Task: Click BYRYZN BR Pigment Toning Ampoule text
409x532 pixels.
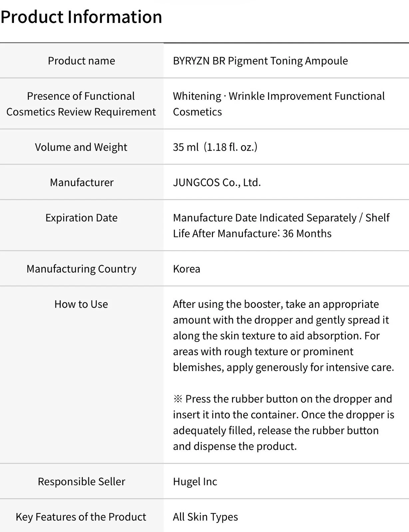Action: tap(260, 61)
